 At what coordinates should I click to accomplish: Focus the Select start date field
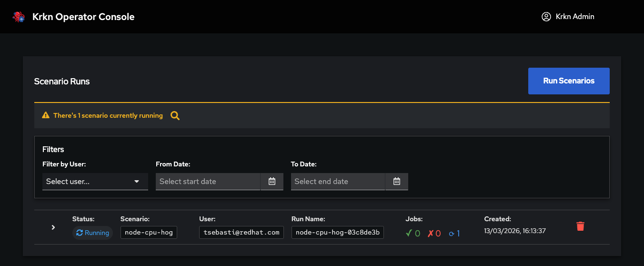click(x=208, y=181)
